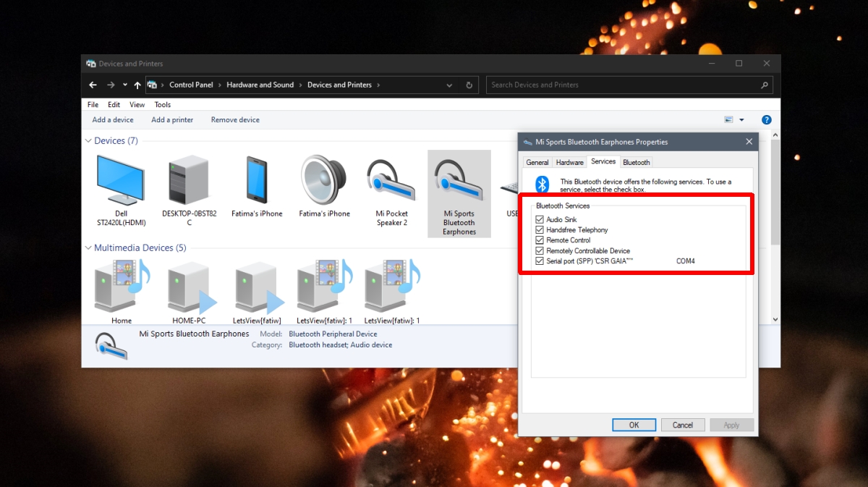Expand the chevron after Hardware and Sound

(x=300, y=85)
